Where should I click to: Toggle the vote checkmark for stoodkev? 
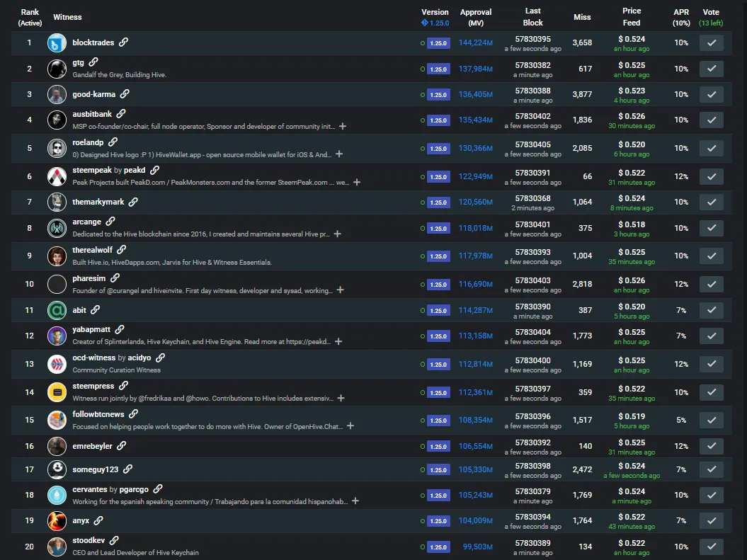tap(711, 547)
